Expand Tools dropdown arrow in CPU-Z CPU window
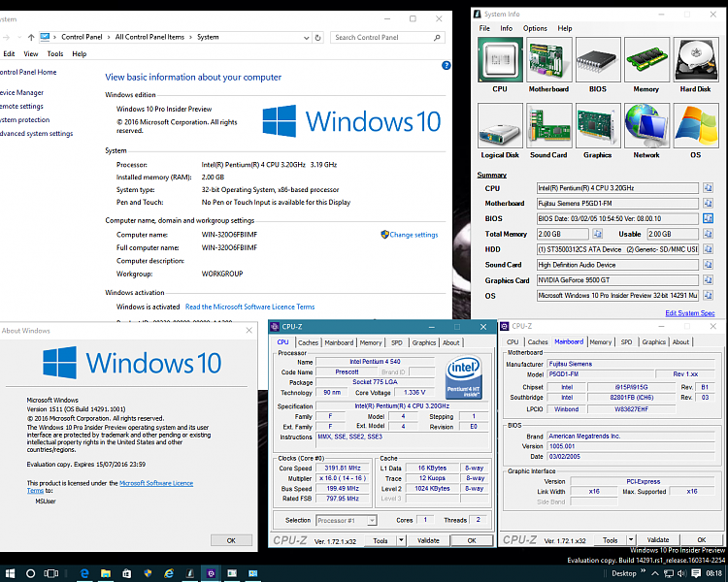Image resolution: width=728 pixels, height=582 pixels. [401, 540]
